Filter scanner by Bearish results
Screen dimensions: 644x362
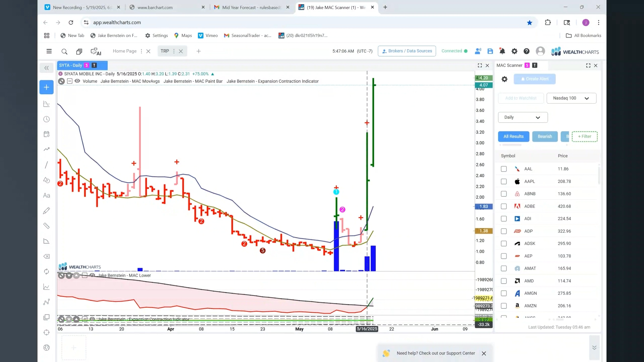tap(545, 136)
